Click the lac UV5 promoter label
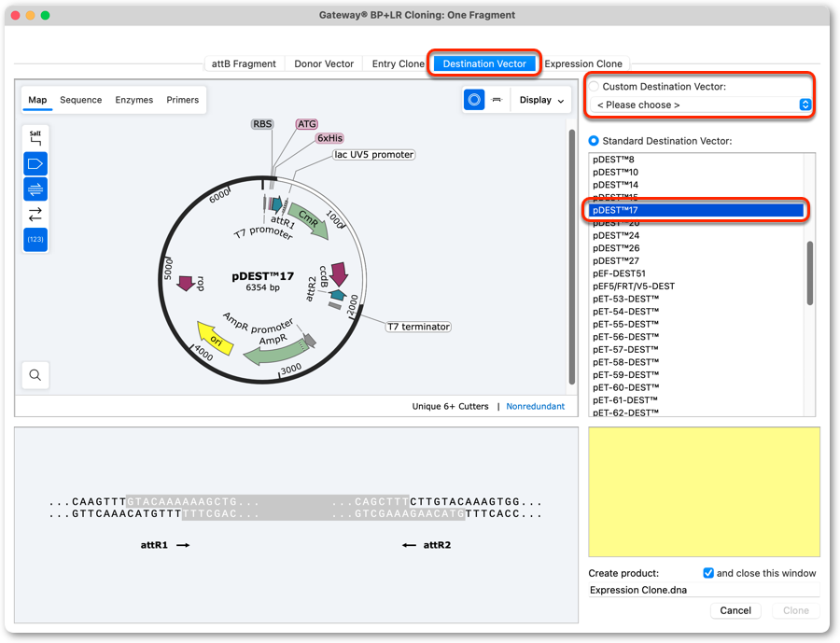This screenshot has height=643, width=840. [374, 154]
